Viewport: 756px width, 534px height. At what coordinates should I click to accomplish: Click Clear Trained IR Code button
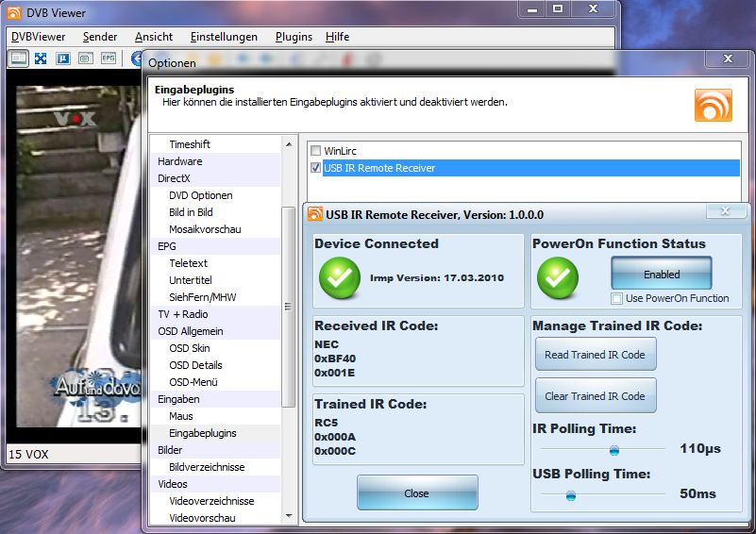(596, 395)
